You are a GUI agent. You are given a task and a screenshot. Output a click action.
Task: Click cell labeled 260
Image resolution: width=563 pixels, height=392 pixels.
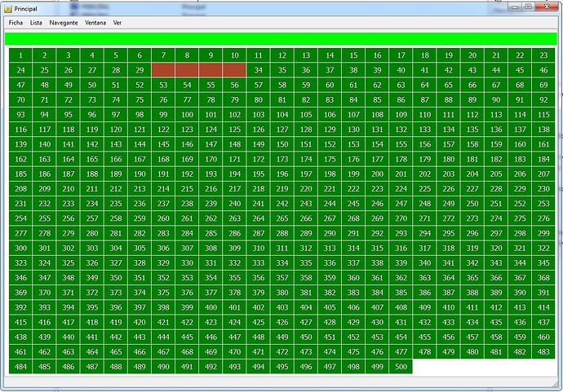163,218
